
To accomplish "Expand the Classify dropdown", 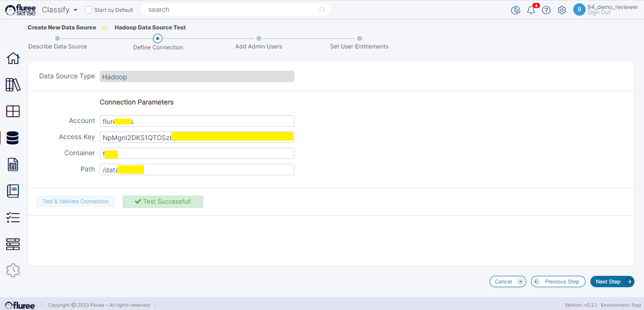I will pyautogui.click(x=59, y=10).
